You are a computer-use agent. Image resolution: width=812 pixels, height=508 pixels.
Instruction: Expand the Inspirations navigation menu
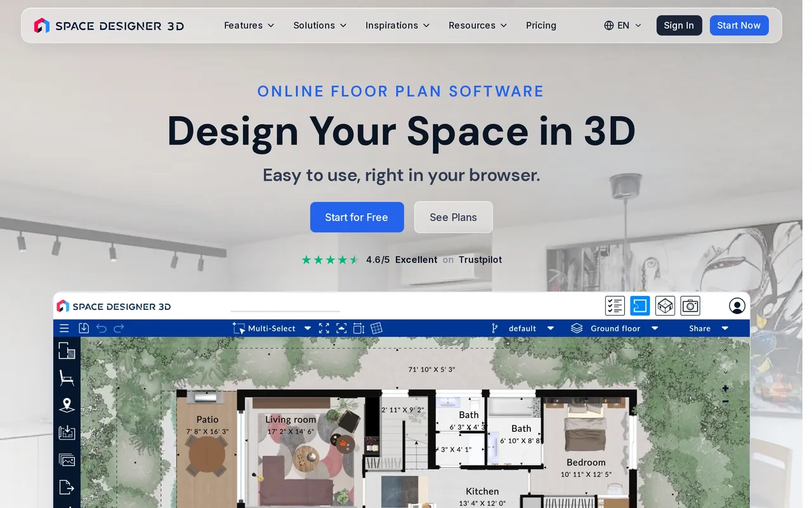tap(397, 25)
